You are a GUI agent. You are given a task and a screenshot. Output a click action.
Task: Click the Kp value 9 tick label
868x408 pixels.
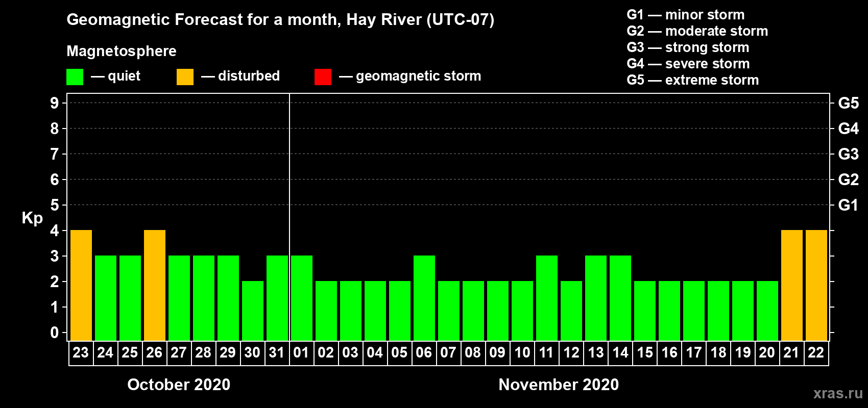55,103
